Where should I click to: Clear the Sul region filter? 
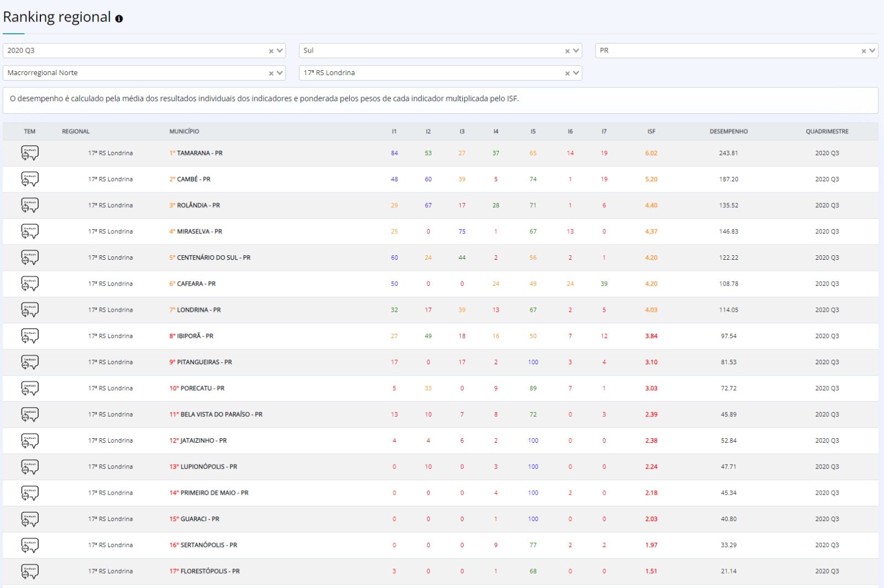pos(567,51)
